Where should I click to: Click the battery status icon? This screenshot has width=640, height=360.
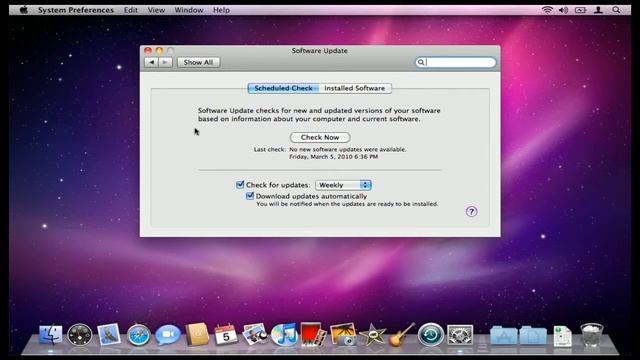tap(580, 10)
